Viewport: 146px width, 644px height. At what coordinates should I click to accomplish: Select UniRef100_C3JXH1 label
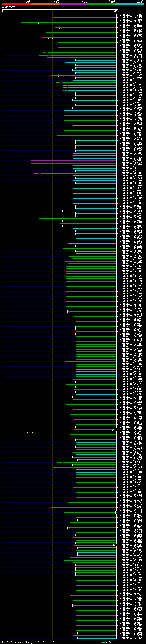(x=131, y=389)
